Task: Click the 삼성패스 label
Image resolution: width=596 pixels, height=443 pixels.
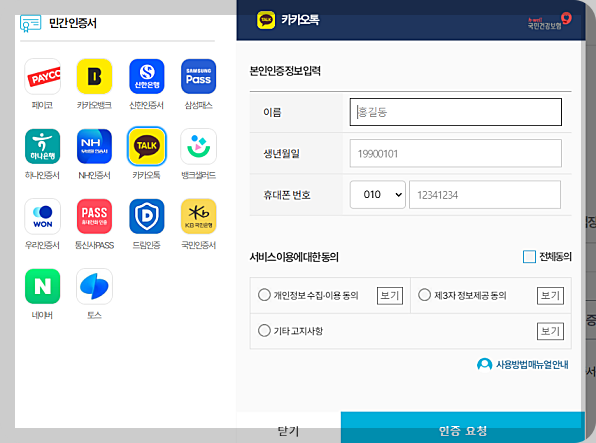Action: 198,105
